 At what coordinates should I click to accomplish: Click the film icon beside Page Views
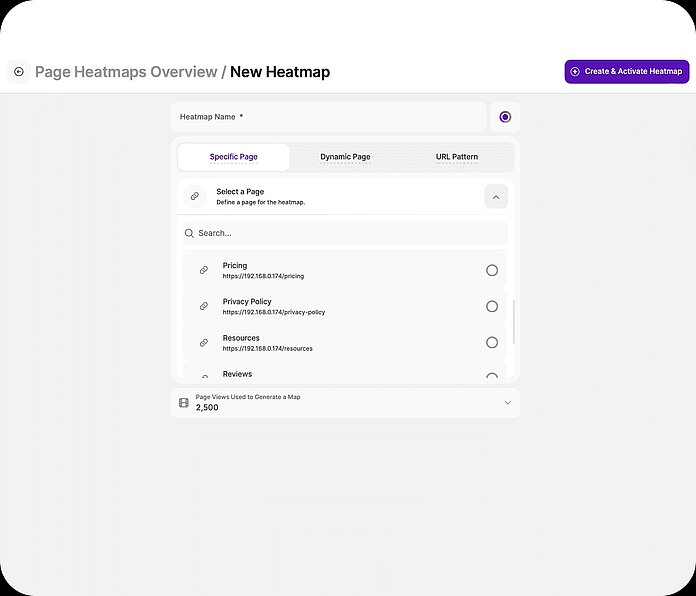click(183, 403)
